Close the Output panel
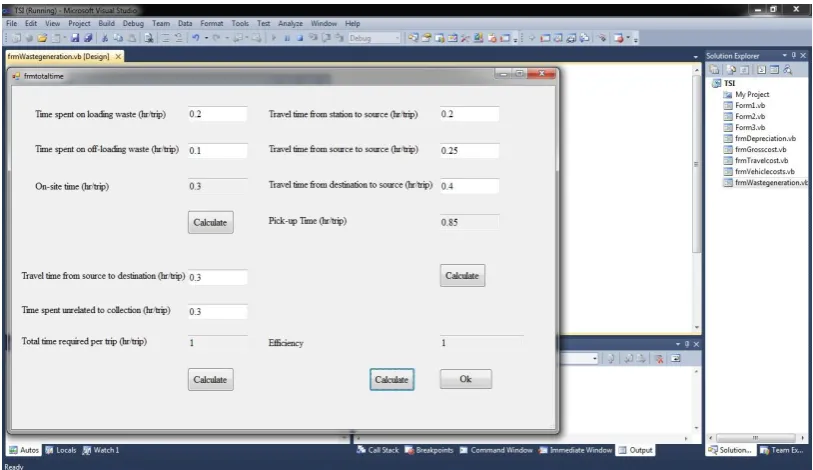Viewport: 813px width, 470px height. pos(696,344)
